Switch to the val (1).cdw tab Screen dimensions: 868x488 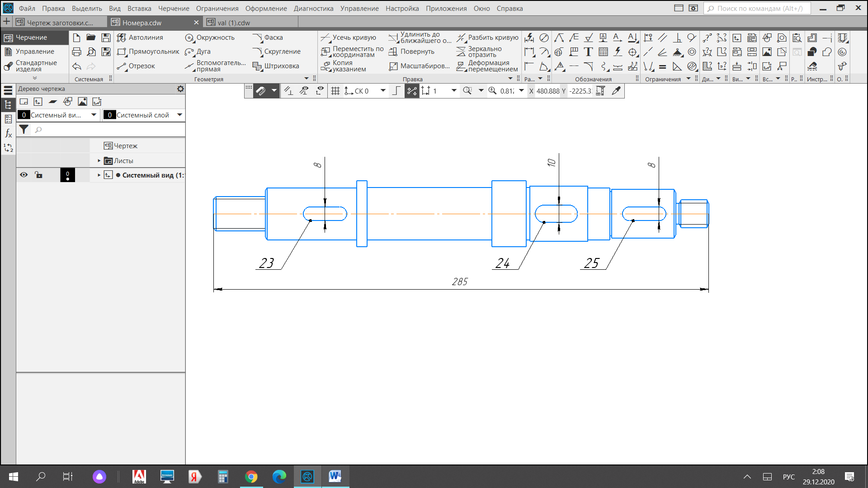click(x=234, y=23)
